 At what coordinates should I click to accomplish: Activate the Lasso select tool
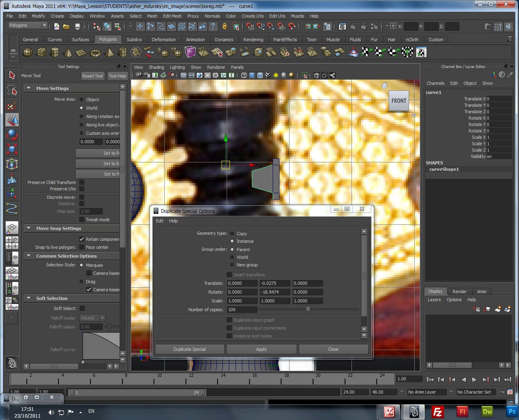(12, 90)
